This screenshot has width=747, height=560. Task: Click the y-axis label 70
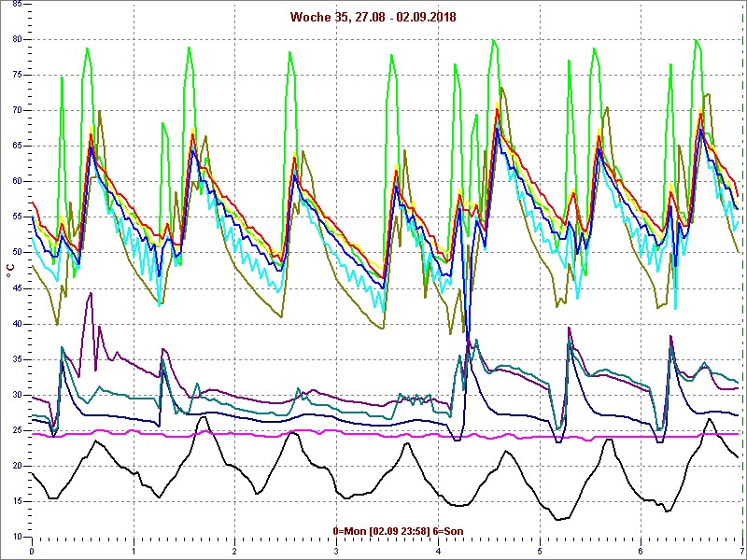click(x=17, y=110)
